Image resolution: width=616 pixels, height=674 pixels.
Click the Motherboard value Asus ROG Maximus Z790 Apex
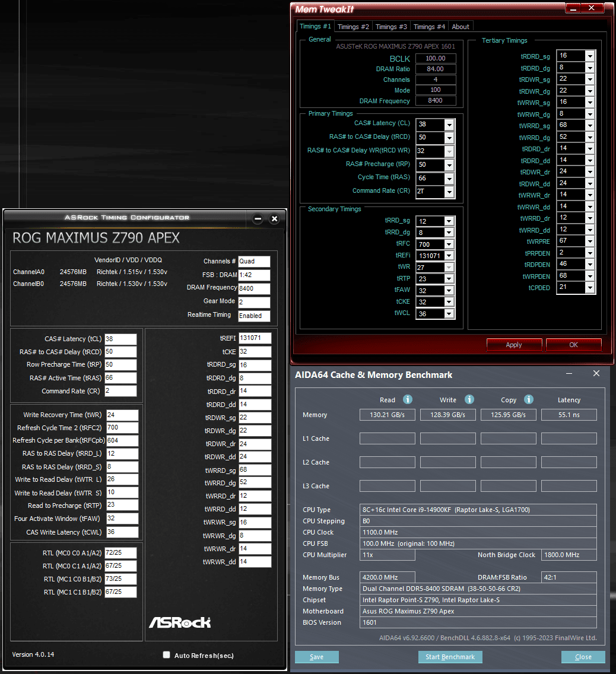(x=478, y=611)
